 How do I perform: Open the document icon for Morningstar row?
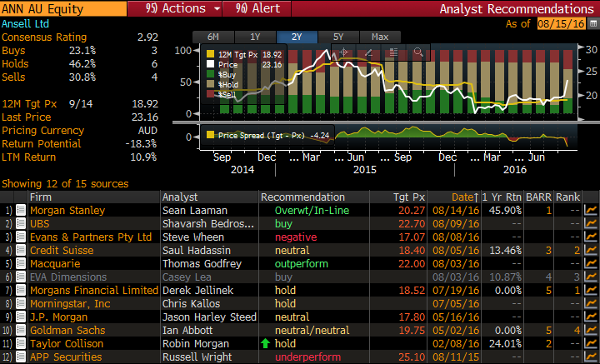(x=21, y=303)
